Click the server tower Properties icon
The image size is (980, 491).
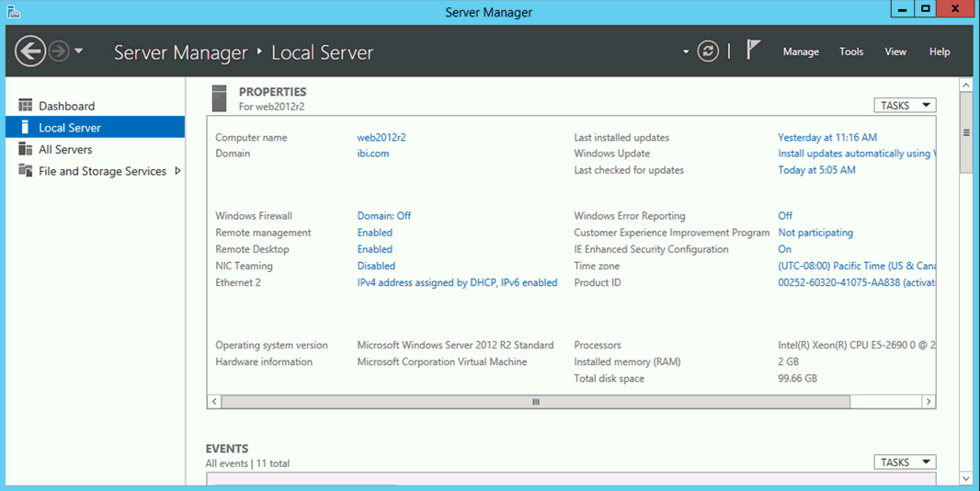click(x=220, y=98)
